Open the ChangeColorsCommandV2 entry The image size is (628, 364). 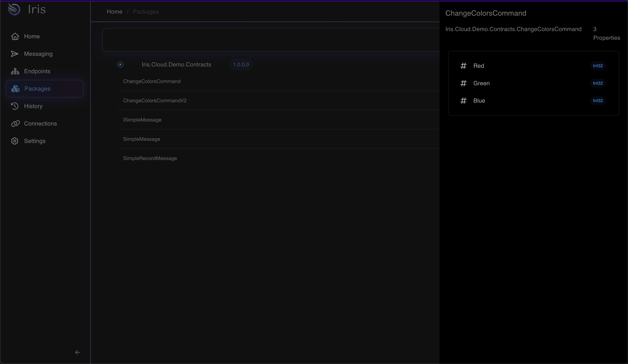[155, 101]
